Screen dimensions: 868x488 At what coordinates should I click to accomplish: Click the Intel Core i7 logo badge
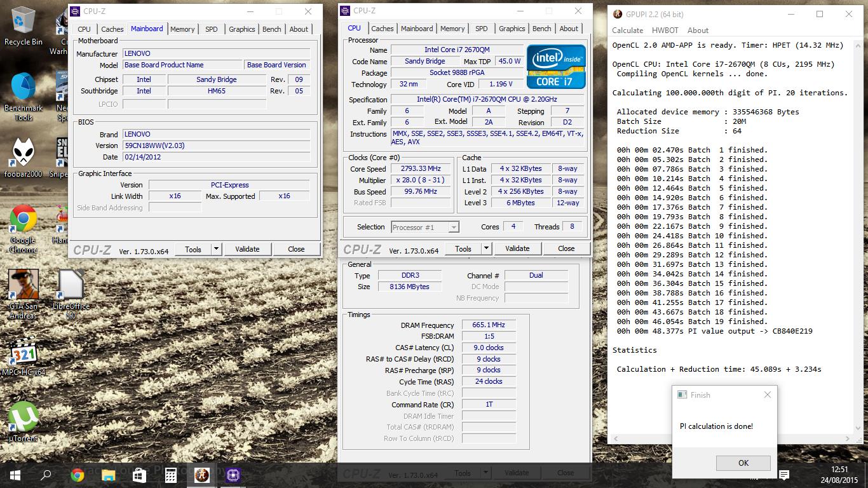click(556, 66)
